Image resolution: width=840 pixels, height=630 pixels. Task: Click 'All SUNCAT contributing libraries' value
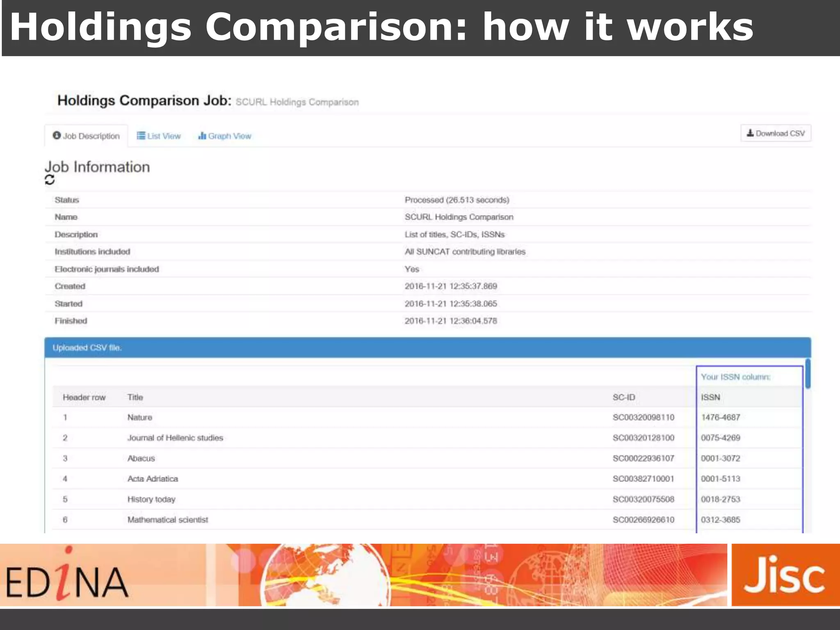coord(465,251)
